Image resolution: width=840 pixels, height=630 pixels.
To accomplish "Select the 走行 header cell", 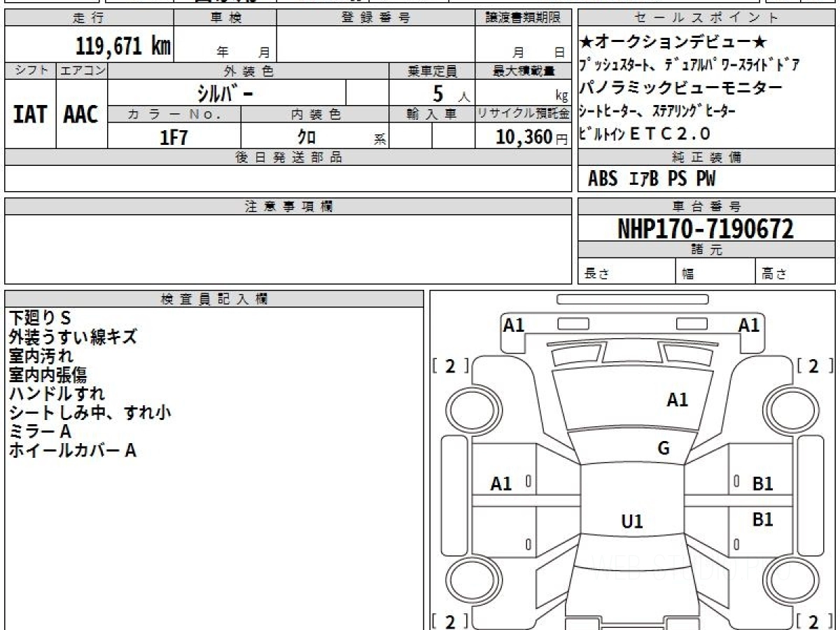I will pyautogui.click(x=88, y=18).
